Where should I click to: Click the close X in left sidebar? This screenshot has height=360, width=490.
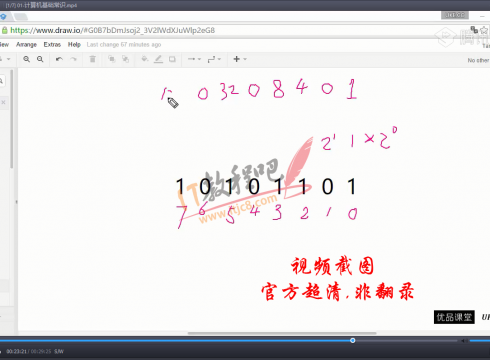click(x=3, y=102)
